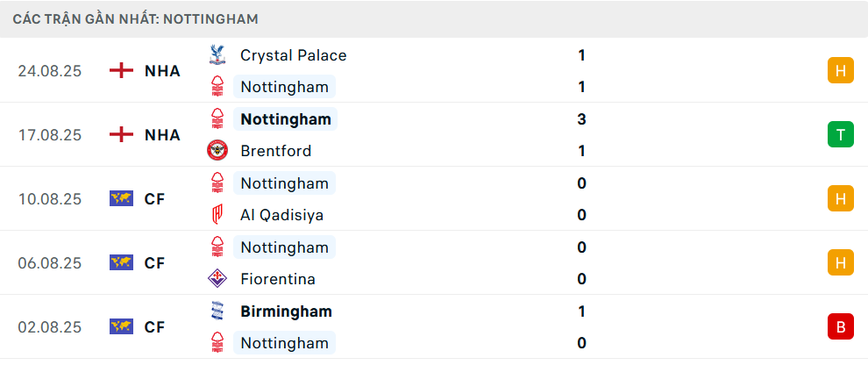Click H result badge for Fiorentina match
Image resolution: width=868 pixels, height=365 pixels.
pyautogui.click(x=840, y=262)
